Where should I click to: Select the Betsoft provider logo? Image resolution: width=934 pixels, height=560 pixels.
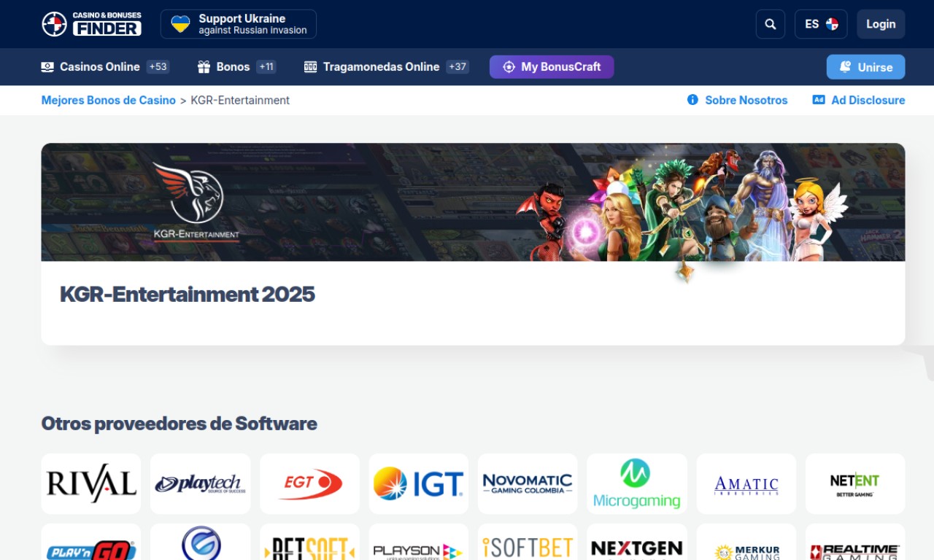(x=309, y=542)
